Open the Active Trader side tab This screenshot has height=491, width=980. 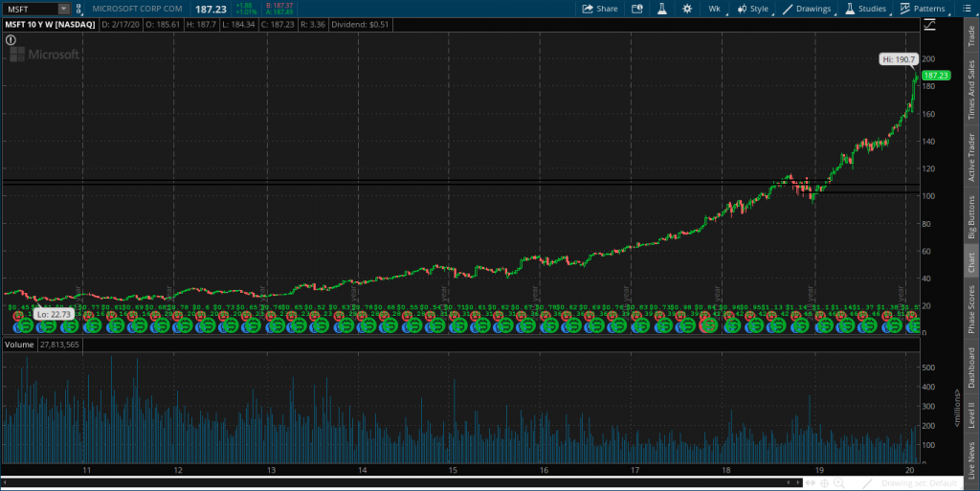[971, 157]
